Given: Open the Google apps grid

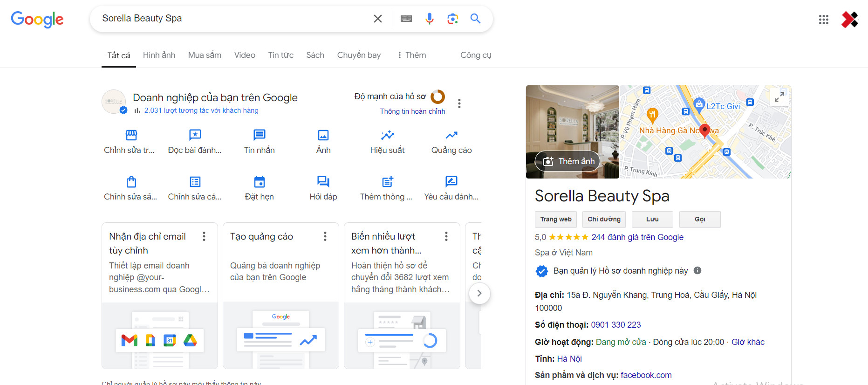Looking at the screenshot, I should pos(824,20).
